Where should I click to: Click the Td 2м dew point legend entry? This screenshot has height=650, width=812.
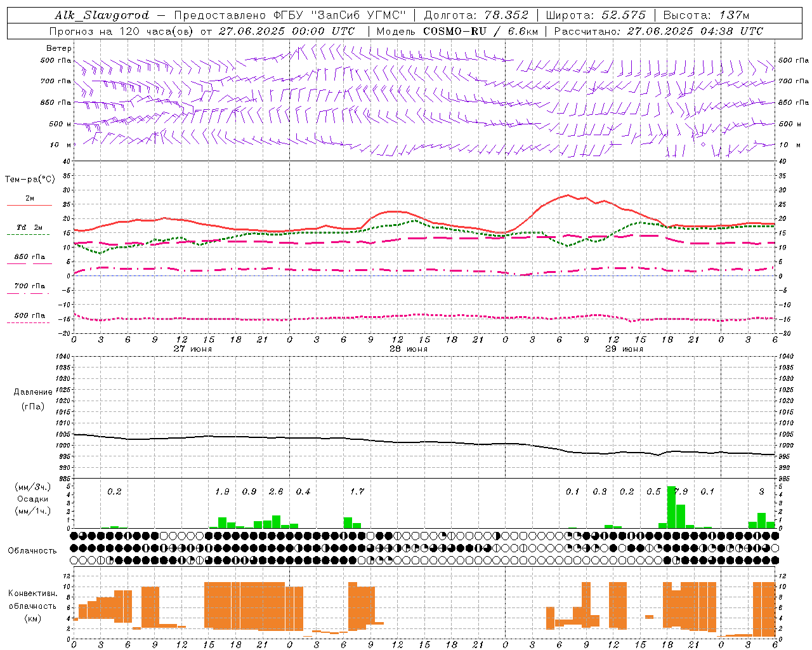[x=30, y=227]
